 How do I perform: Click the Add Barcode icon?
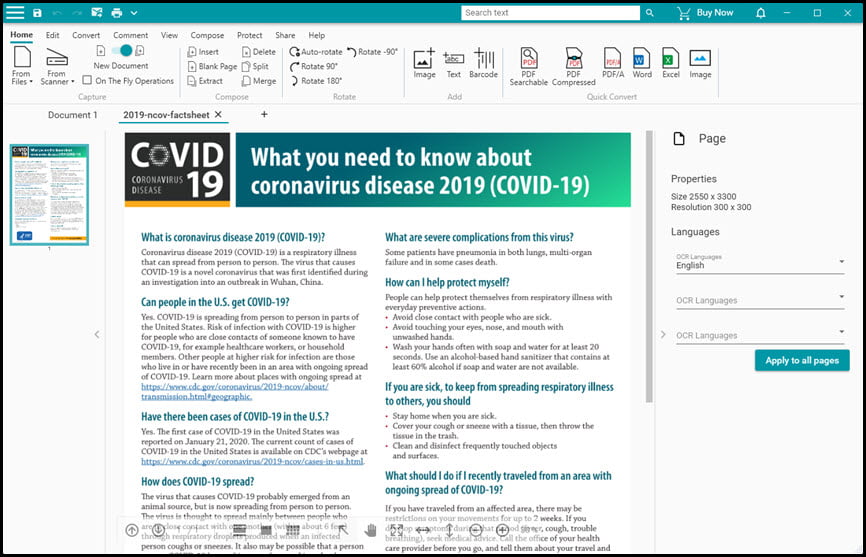click(x=483, y=63)
